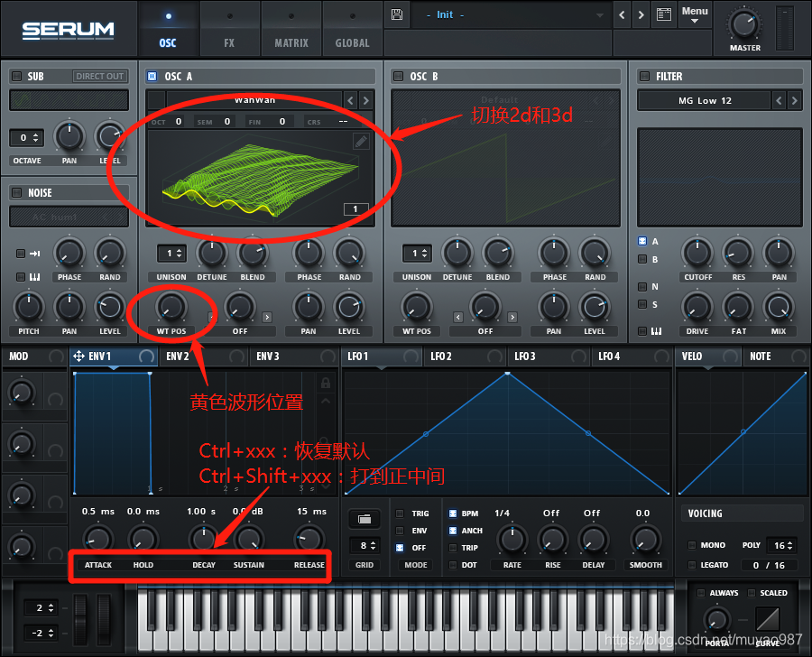
Task: Change the SUB octave stepper
Action: (26, 138)
